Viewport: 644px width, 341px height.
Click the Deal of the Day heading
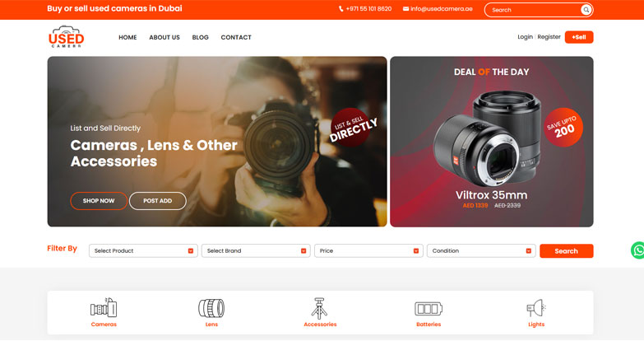pos(491,72)
